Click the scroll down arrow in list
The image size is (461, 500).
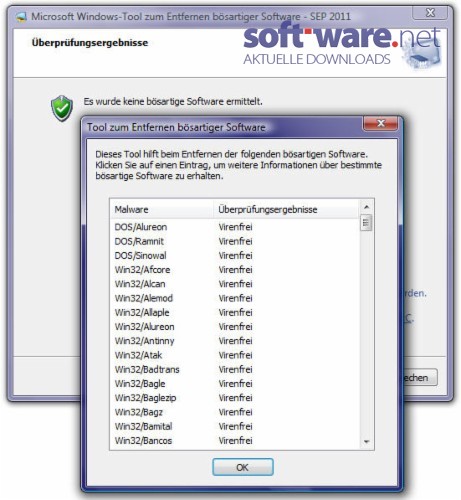tap(366, 442)
